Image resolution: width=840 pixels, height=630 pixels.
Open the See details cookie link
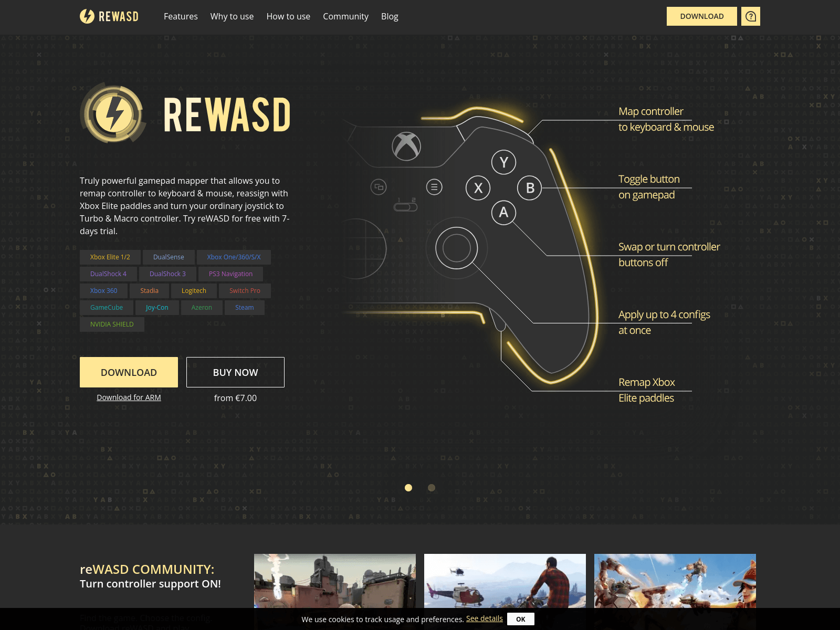(485, 618)
